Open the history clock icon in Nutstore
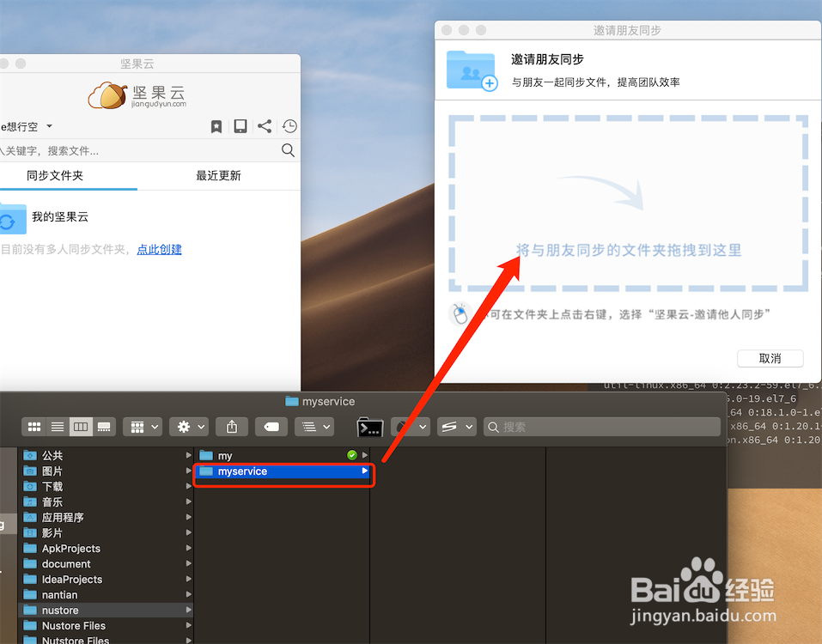The height and width of the screenshot is (644, 822). click(289, 126)
